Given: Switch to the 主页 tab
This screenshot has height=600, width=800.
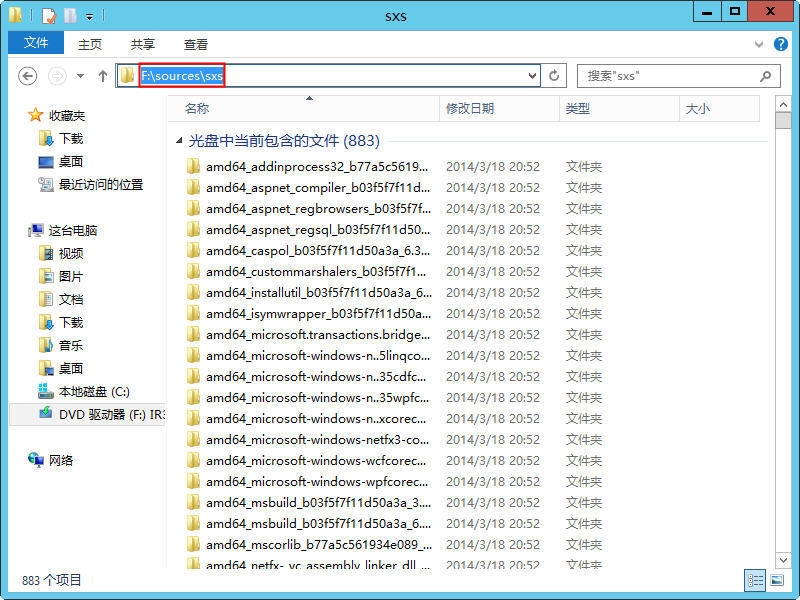Looking at the screenshot, I should coord(90,44).
